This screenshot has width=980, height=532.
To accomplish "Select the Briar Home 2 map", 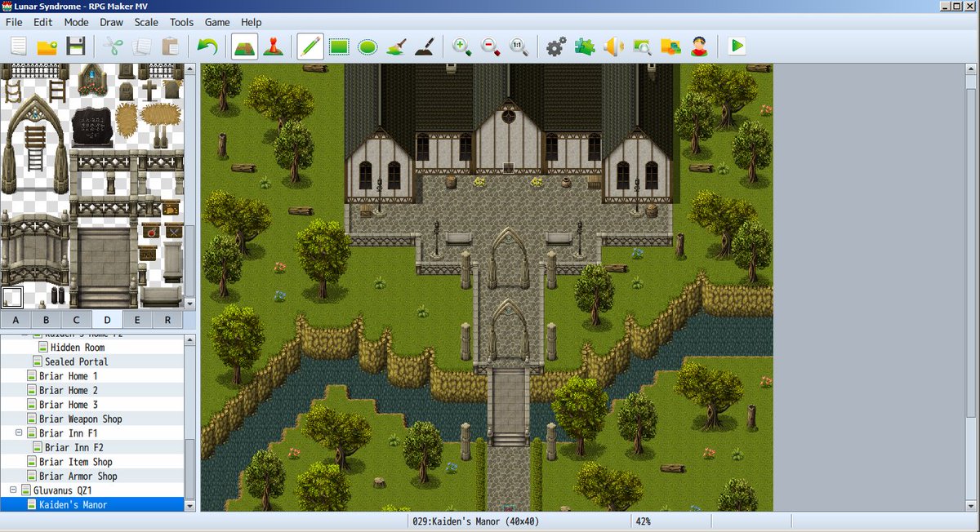I will (69, 390).
